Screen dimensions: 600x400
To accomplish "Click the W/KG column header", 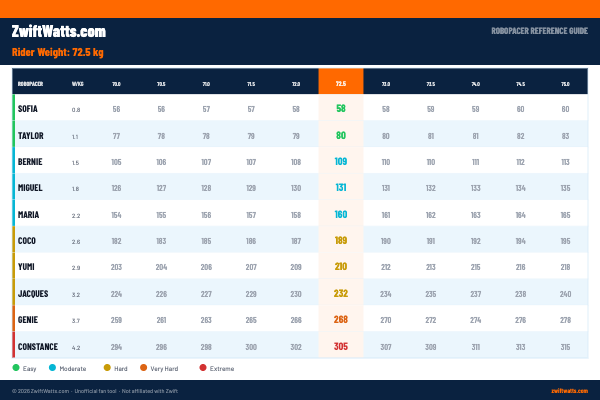I will pyautogui.click(x=78, y=84).
